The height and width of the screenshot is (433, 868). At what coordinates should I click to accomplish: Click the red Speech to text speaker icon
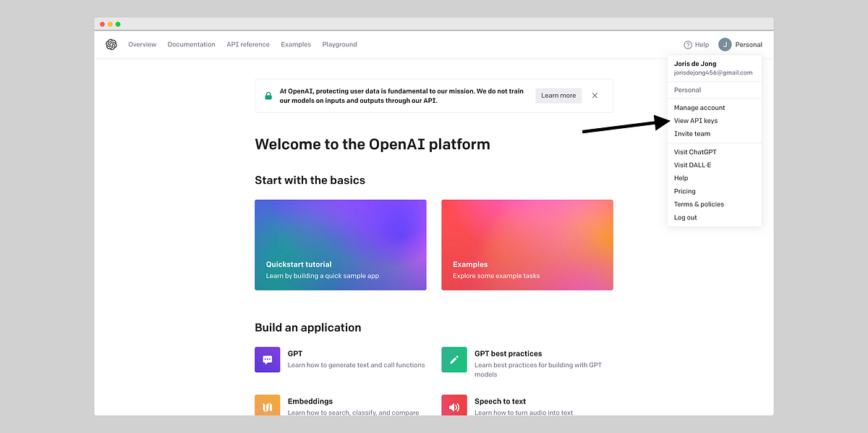(454, 406)
